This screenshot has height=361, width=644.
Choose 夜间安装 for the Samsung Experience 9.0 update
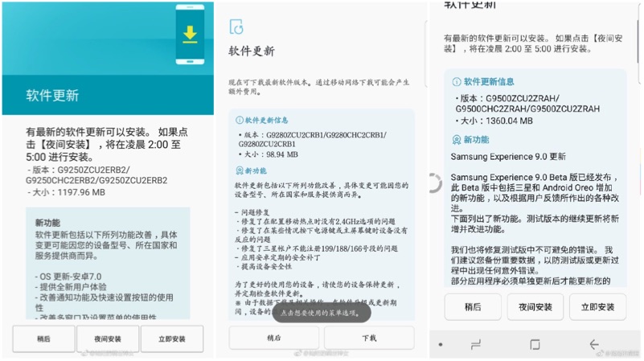click(535, 306)
